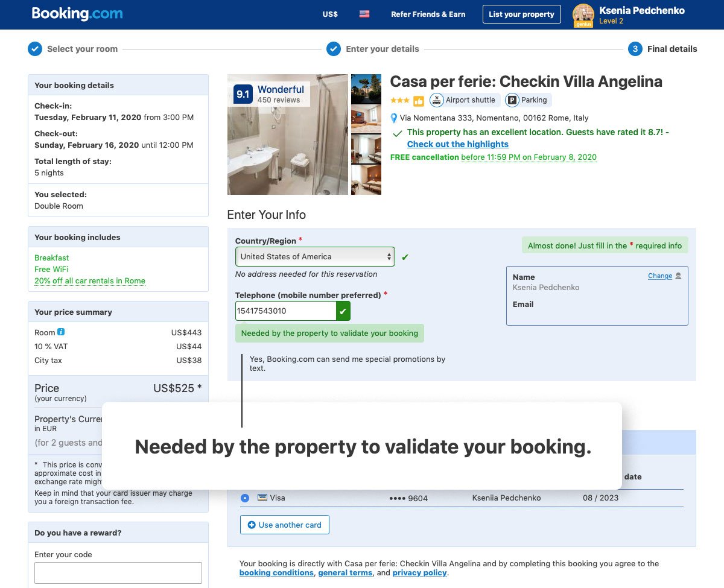Click the free cancellation date link
724x588 pixels.
click(x=529, y=157)
